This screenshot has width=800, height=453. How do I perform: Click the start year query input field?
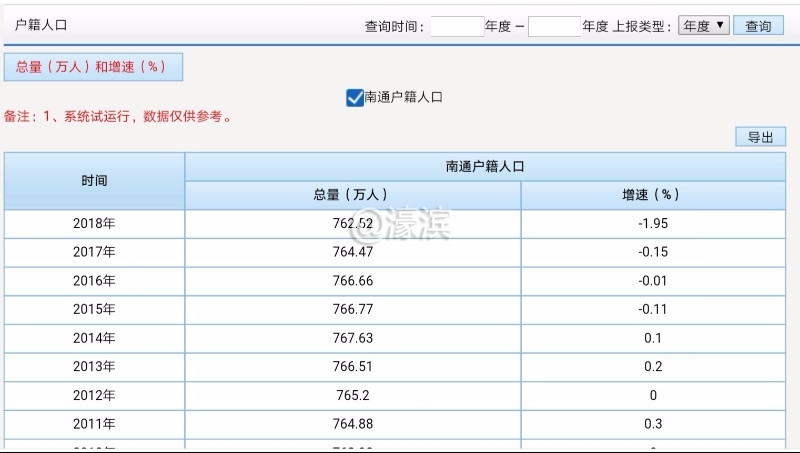[457, 27]
